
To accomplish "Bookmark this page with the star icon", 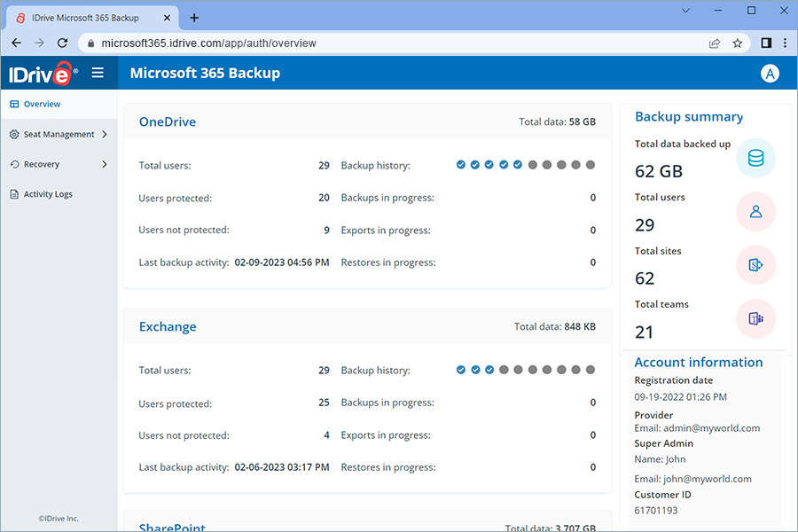I will pos(738,42).
